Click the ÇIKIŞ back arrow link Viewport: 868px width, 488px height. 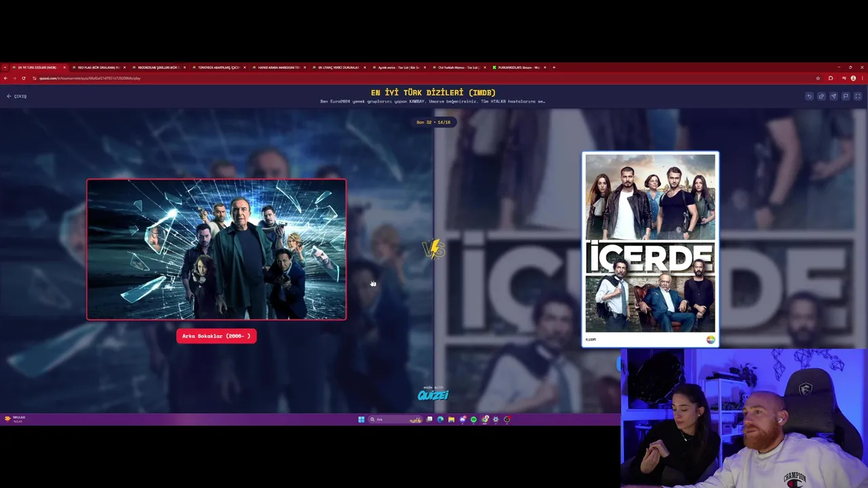click(x=16, y=96)
